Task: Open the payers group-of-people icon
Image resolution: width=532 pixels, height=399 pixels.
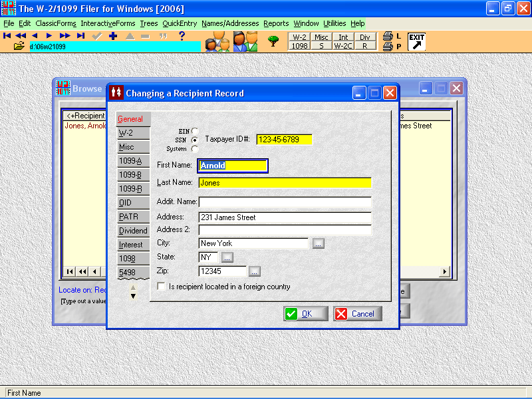Action: tap(217, 41)
